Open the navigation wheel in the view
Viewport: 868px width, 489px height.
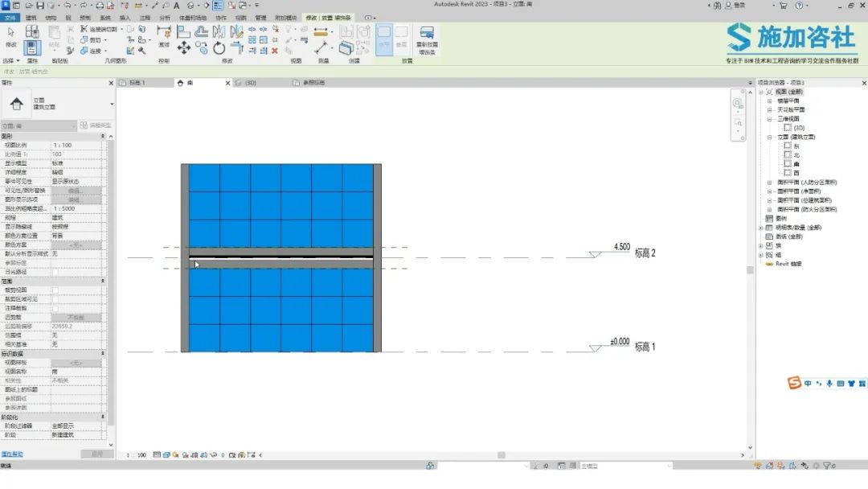pos(738,103)
